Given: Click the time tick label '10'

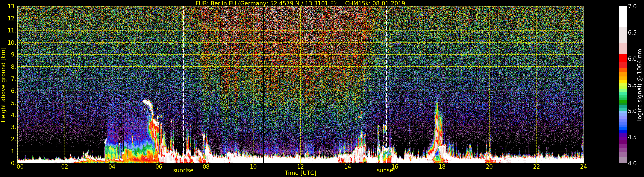Looking at the screenshot, I should point(253,166).
